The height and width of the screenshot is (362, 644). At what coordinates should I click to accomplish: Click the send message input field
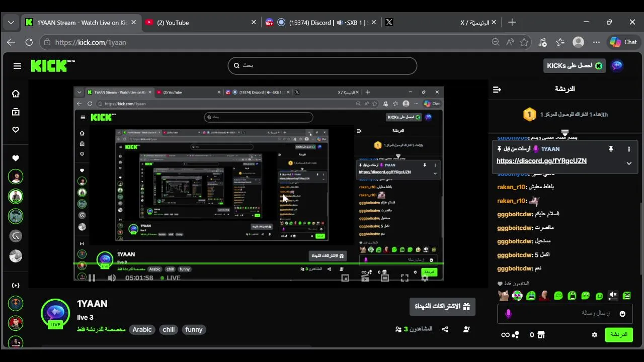564,313
